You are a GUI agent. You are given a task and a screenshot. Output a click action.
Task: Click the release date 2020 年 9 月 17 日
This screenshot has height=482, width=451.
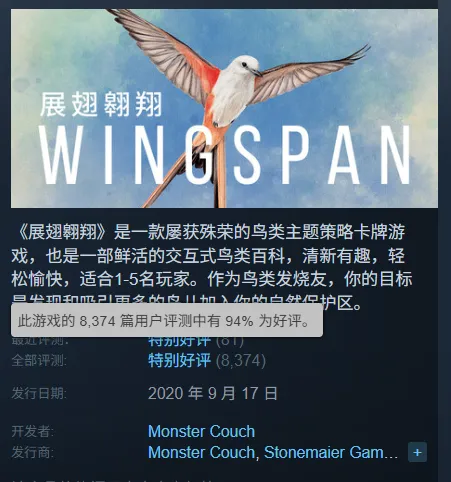213,393
